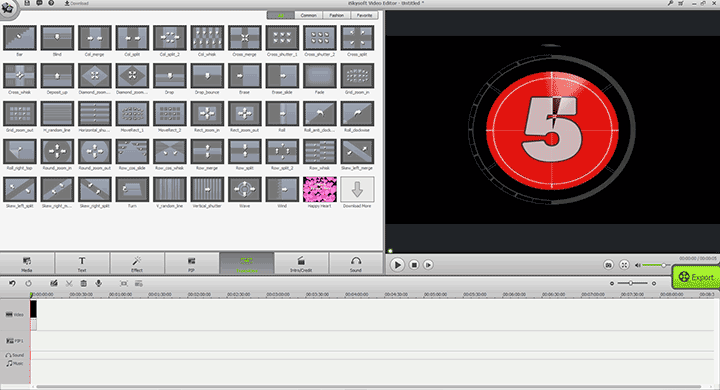Viewport: 720px width, 390px height.
Task: Select the Cross_merge transition
Action: point(245,38)
